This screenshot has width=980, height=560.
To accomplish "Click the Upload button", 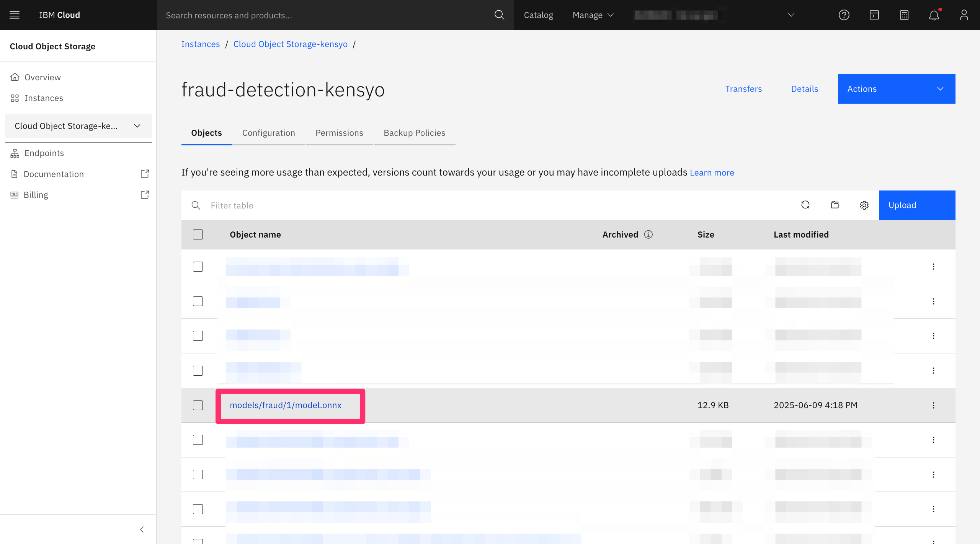I will click(x=916, y=205).
